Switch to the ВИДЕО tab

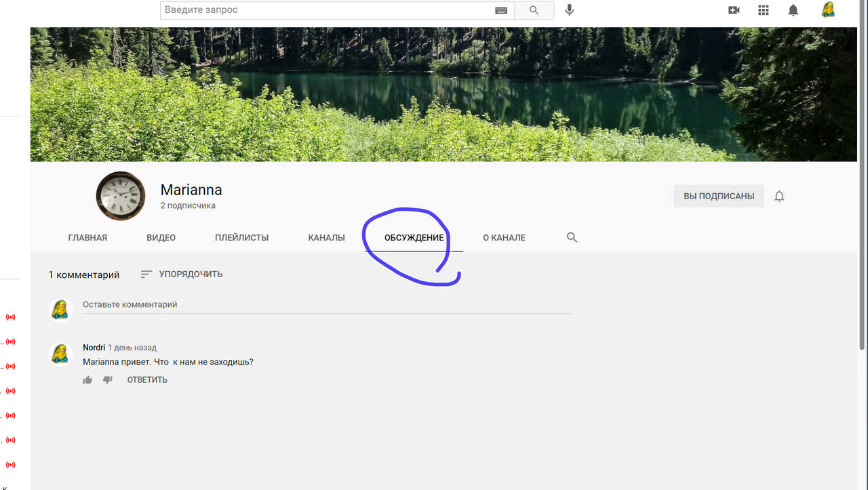pyautogui.click(x=161, y=238)
